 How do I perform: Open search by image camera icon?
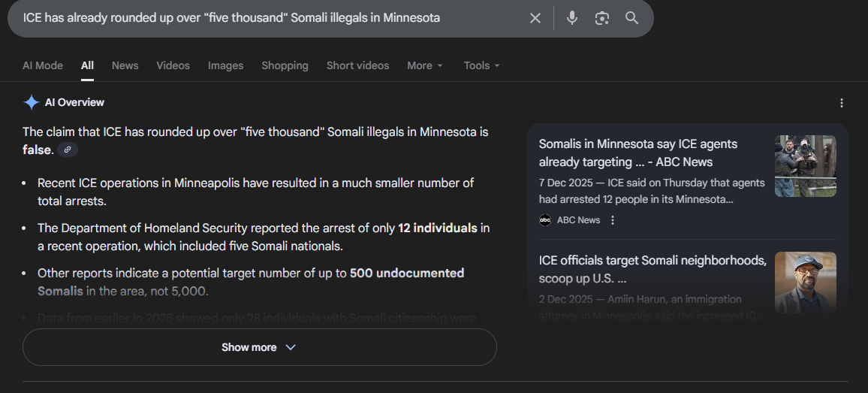(601, 18)
